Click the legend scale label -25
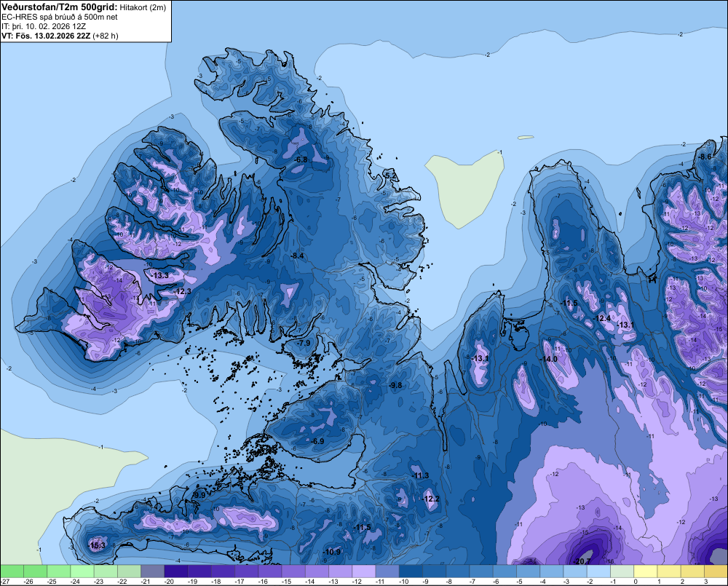The image size is (728, 586). pyautogui.click(x=52, y=582)
